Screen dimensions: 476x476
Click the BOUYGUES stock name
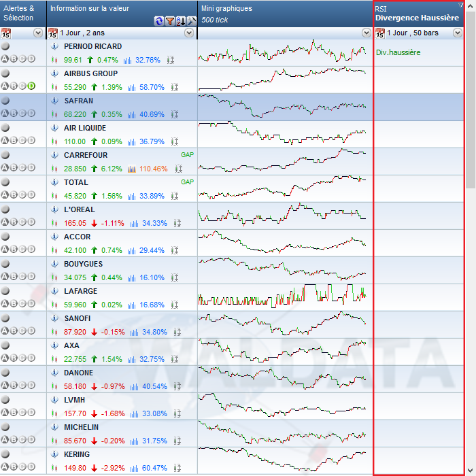click(x=83, y=264)
